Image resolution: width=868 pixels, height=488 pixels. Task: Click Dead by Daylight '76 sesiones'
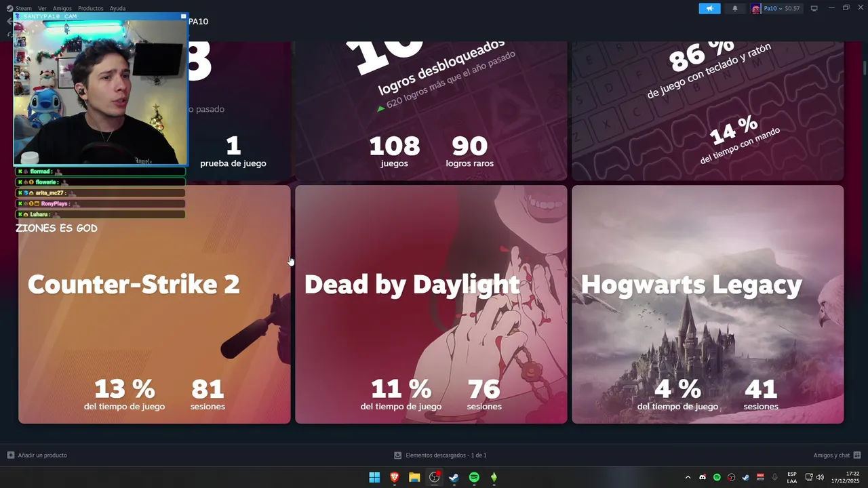click(484, 394)
